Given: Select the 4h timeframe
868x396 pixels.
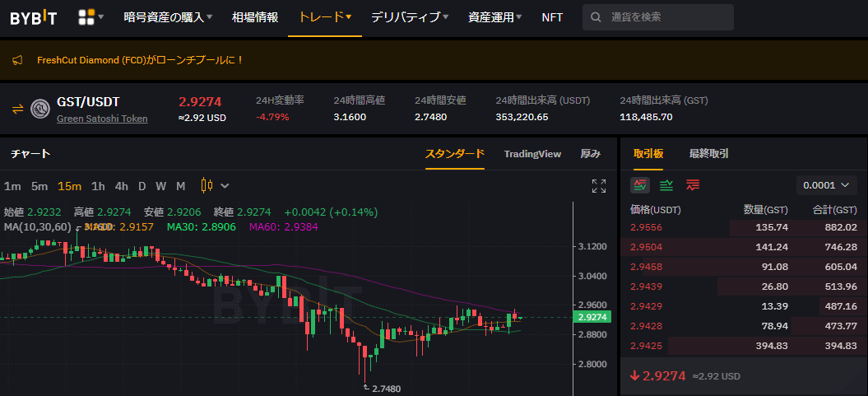Looking at the screenshot, I should coord(121,186).
